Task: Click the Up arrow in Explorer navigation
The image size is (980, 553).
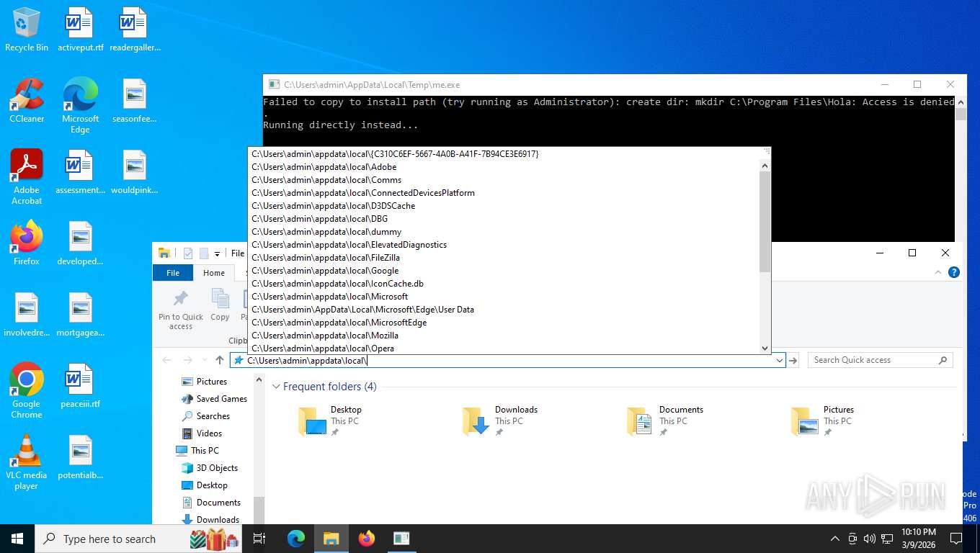Action: (220, 360)
